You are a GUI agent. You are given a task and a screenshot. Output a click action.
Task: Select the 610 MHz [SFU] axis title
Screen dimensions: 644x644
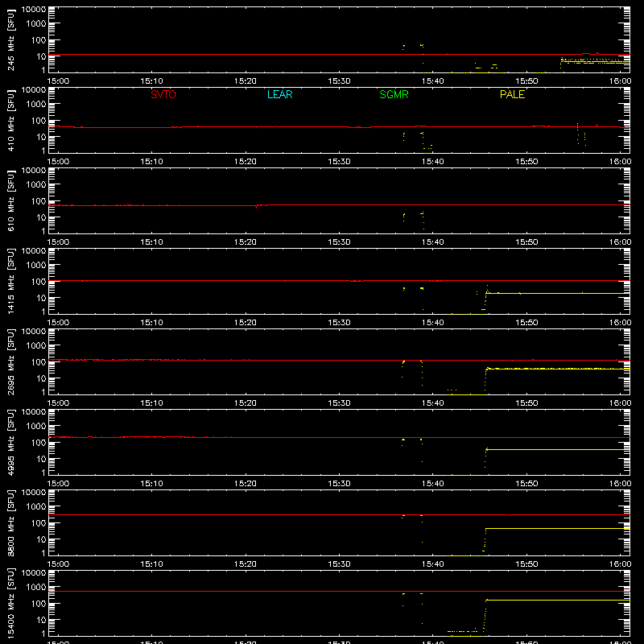(11, 200)
